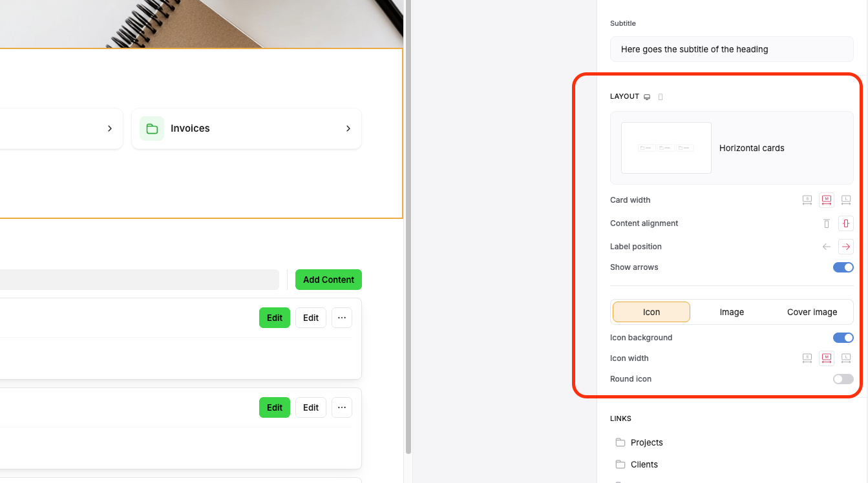This screenshot has width=868, height=483.
Task: Click the green Edit button in upper row
Action: [275, 318]
